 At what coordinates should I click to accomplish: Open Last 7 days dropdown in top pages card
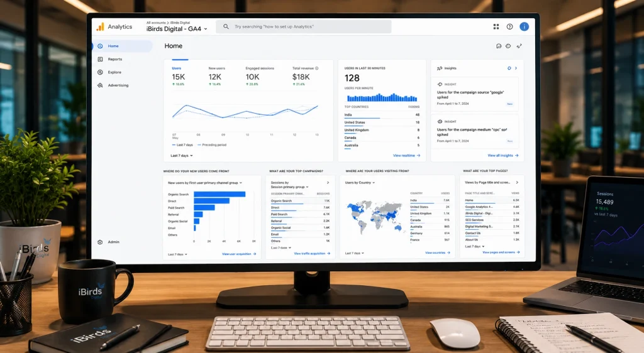[x=475, y=246]
